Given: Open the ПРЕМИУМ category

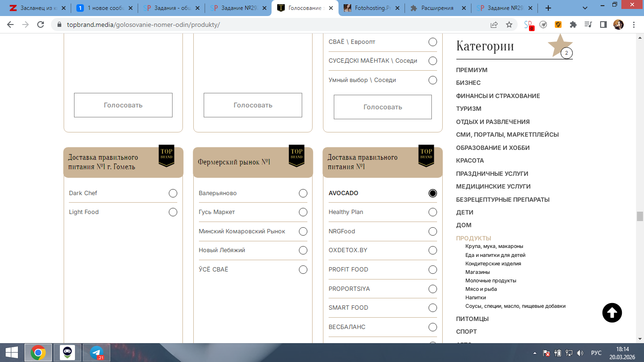Looking at the screenshot, I should (x=472, y=70).
